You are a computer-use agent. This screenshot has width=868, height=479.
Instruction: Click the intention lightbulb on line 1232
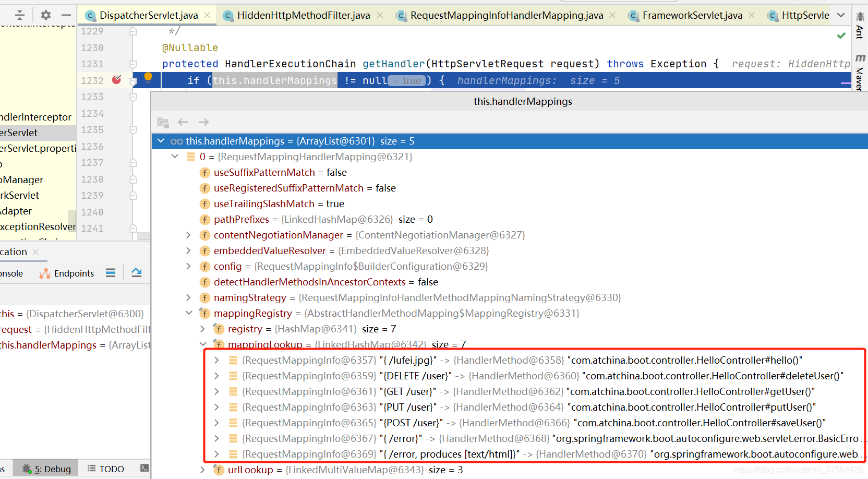148,78
